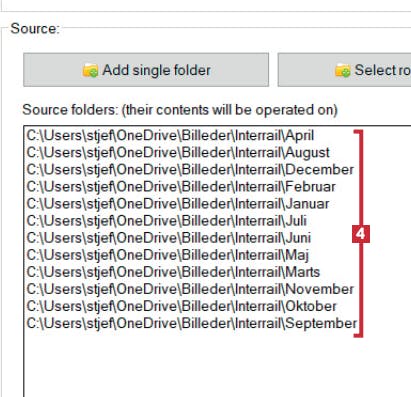411x397 pixels.
Task: Click the Source group label
Action: (x=35, y=29)
